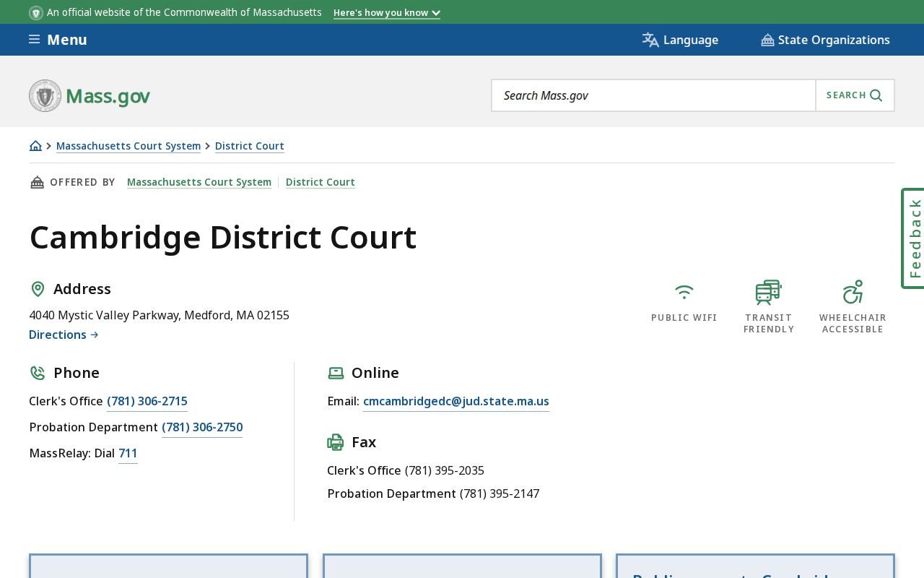Click the Massachusetts state seal logo

click(x=45, y=95)
